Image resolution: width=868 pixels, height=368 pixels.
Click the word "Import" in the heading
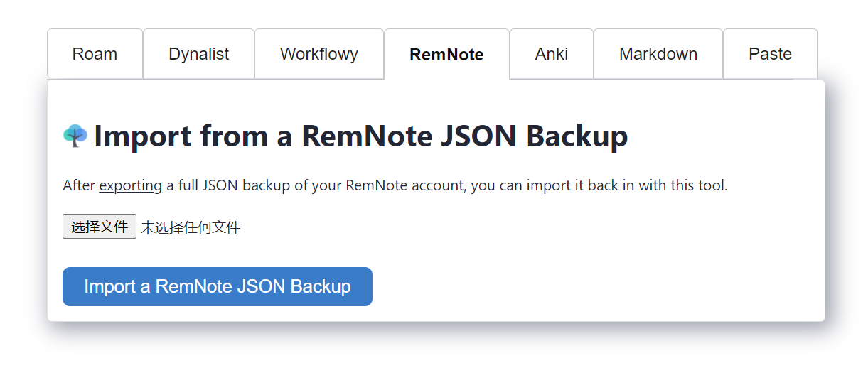pos(141,136)
